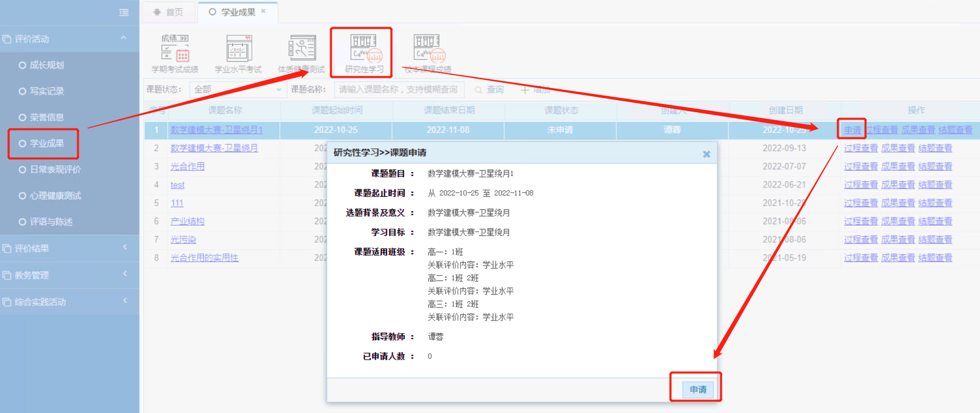980x413 pixels.
Task: Click 结题查看 in row 1
Action: 955,130
